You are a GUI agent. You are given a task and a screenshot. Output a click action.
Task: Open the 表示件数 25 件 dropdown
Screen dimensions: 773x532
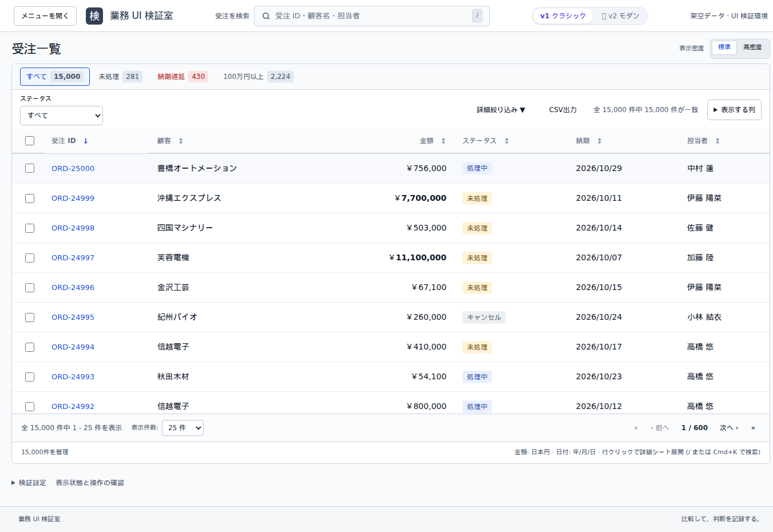[183, 428]
